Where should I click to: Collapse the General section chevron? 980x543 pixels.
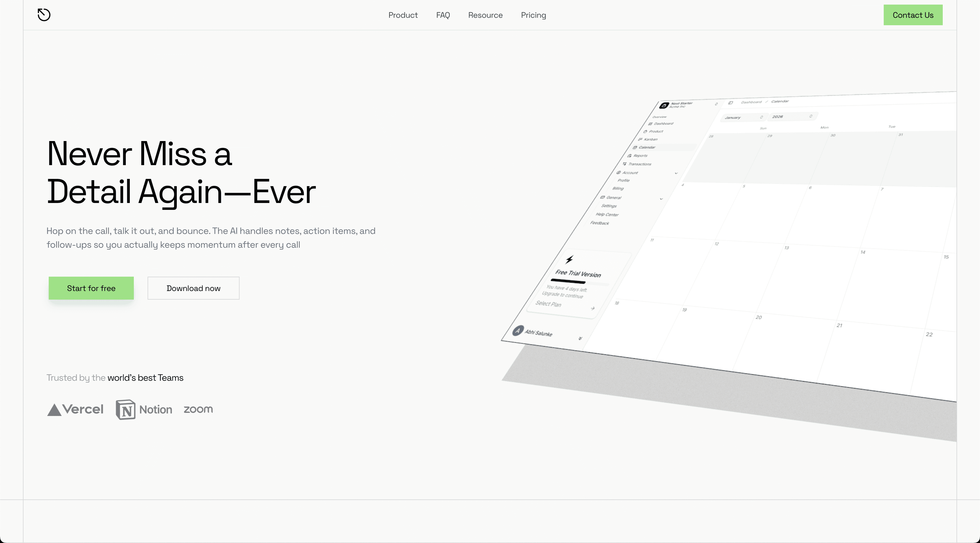[661, 199]
